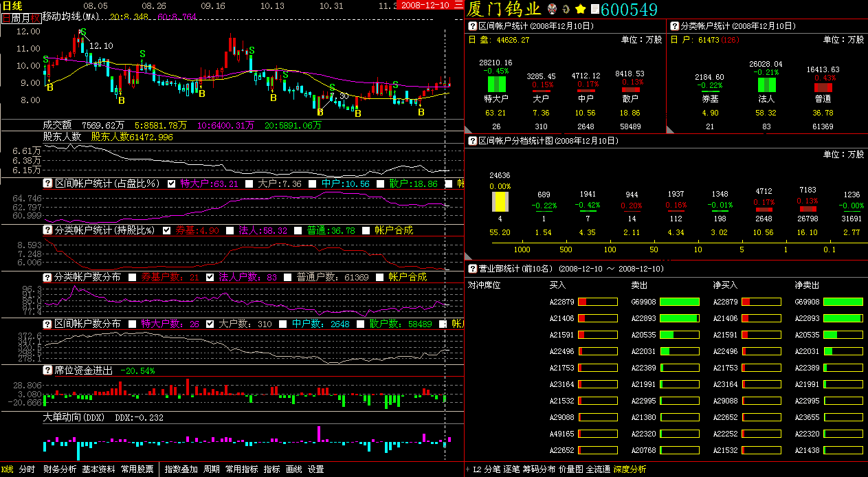Click the crescent icon beside the stock name
Screen dimensions: 868x477
(566, 10)
